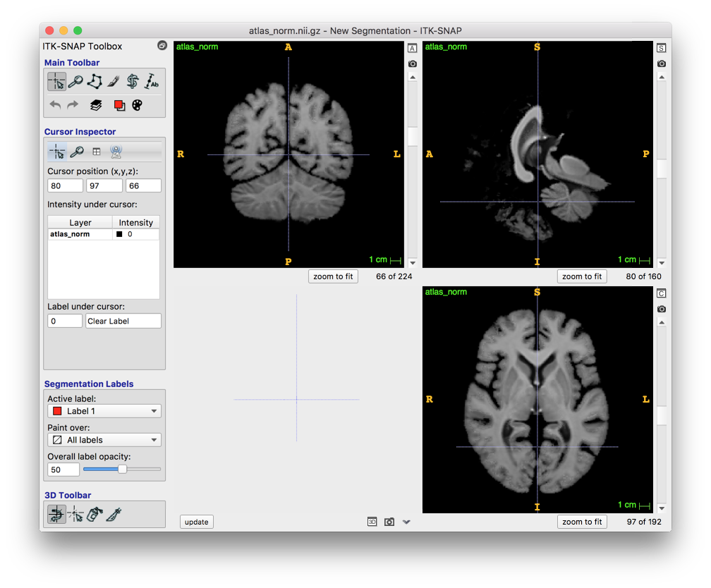Screen dimensions: 711x588
Task: Open the layer inspector stack icon
Action: coord(96,105)
